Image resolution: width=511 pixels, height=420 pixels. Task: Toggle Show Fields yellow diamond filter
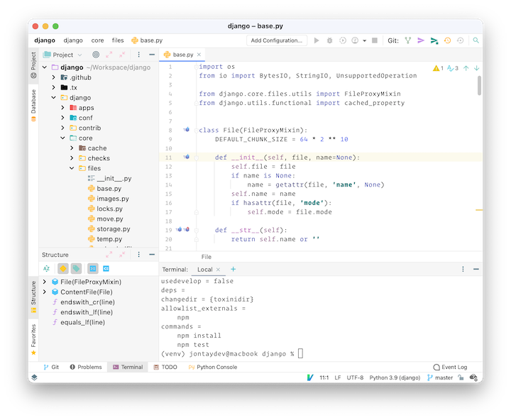[63, 268]
